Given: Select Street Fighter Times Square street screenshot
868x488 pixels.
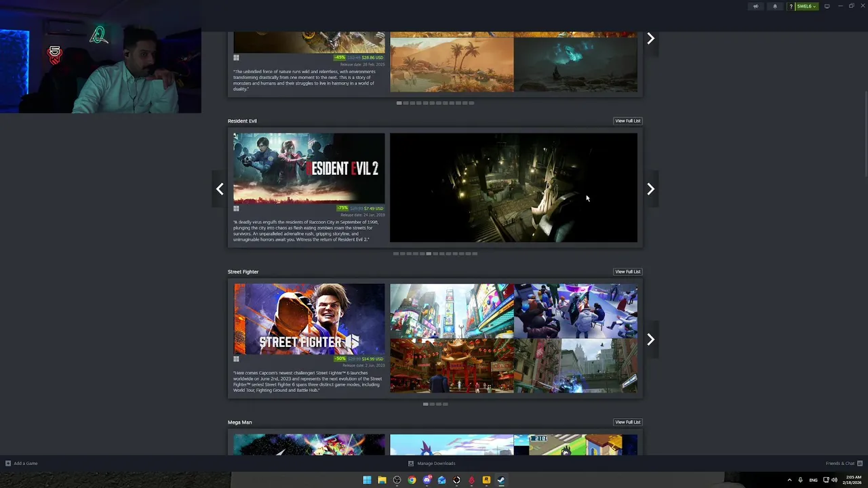Looking at the screenshot, I should coord(452,310).
